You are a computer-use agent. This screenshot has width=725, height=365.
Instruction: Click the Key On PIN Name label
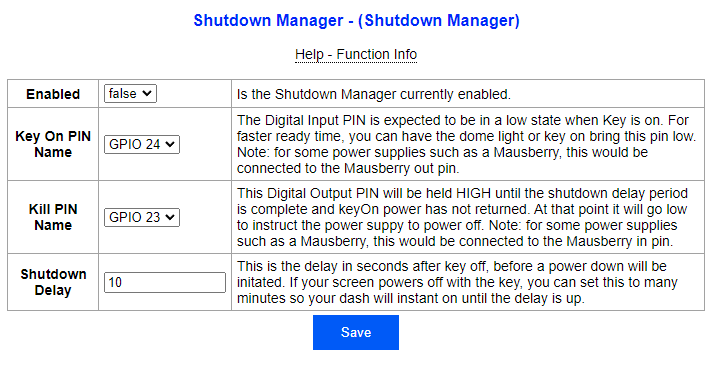(x=53, y=144)
